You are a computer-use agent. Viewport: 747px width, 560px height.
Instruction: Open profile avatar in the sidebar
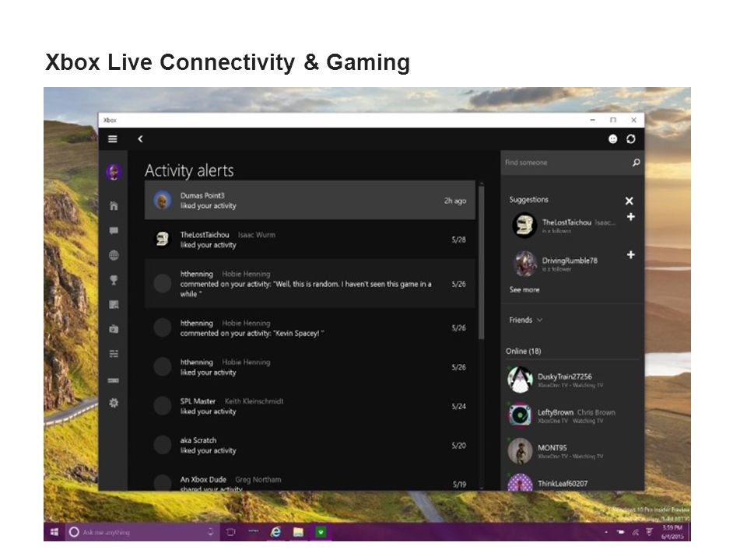tap(114, 172)
